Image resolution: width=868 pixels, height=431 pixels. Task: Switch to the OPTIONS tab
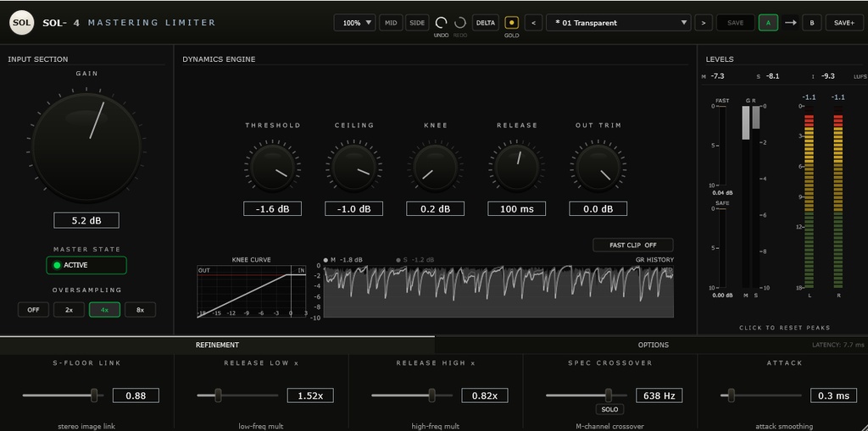click(654, 345)
